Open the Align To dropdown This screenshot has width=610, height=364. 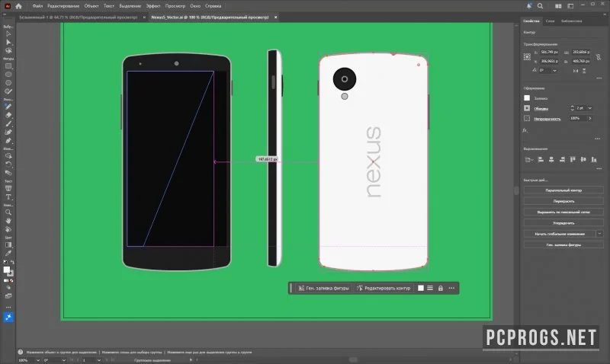[x=528, y=159]
